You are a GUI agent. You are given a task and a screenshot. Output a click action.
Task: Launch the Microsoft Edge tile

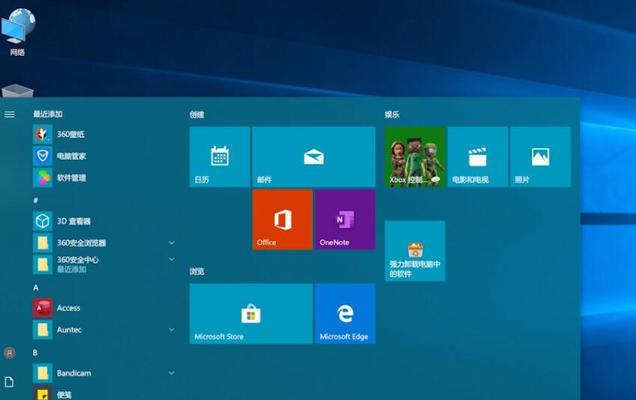pyautogui.click(x=345, y=314)
